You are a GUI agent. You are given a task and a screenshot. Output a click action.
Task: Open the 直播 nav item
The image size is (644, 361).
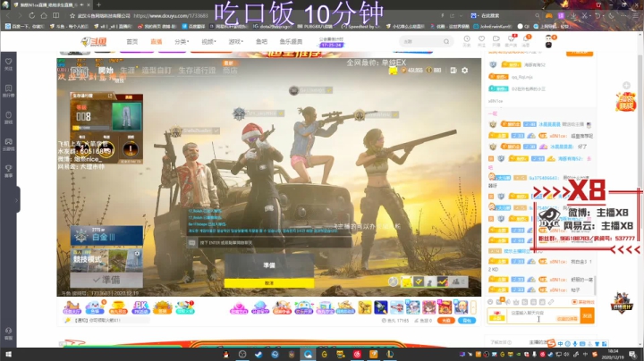[x=156, y=41]
